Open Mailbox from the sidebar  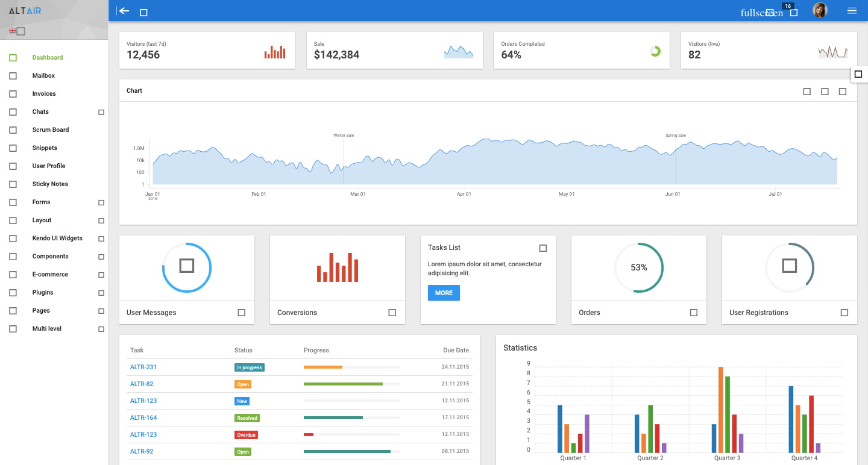[43, 76]
